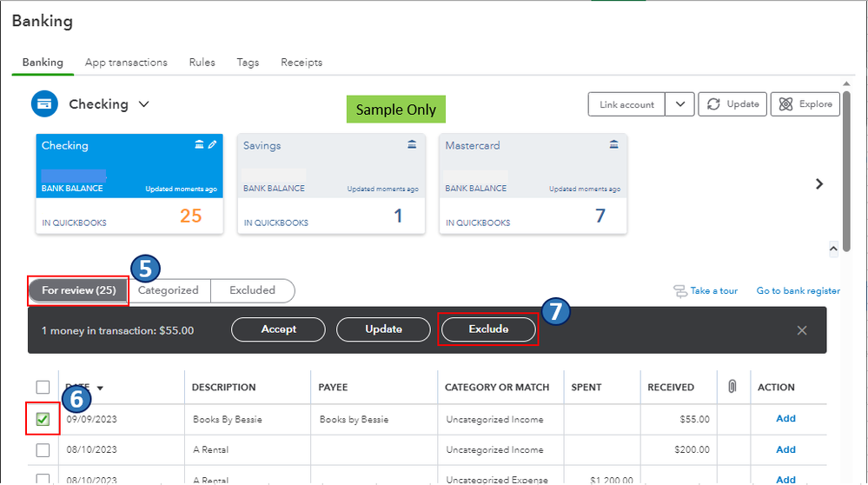Select the Mastercard account card

(x=533, y=183)
